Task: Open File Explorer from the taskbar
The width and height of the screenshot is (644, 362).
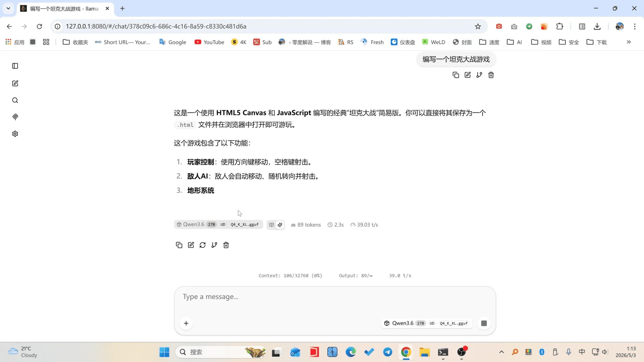Action: 425,352
